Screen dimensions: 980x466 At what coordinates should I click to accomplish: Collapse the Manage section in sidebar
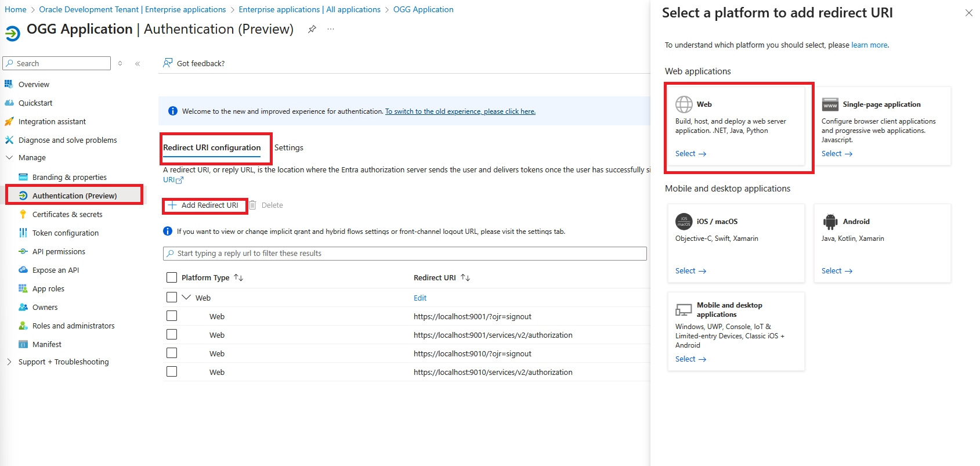pyautogui.click(x=9, y=157)
